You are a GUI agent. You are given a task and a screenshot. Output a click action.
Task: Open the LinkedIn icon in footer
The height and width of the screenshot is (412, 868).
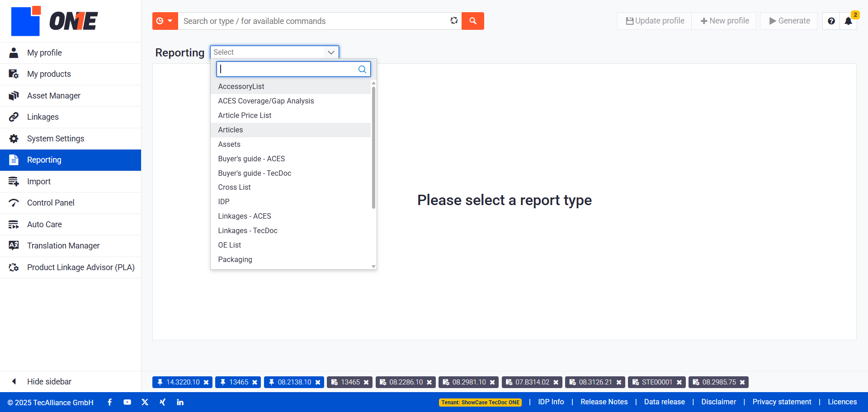click(x=180, y=402)
